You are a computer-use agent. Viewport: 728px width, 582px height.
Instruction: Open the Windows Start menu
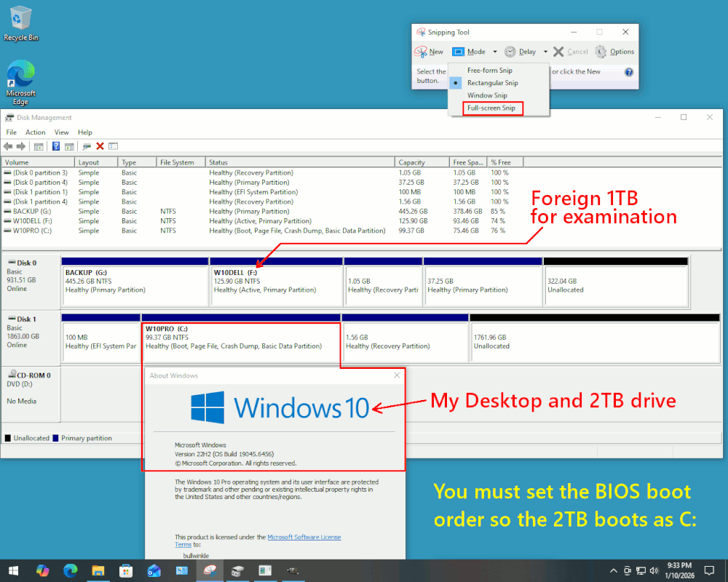13,571
